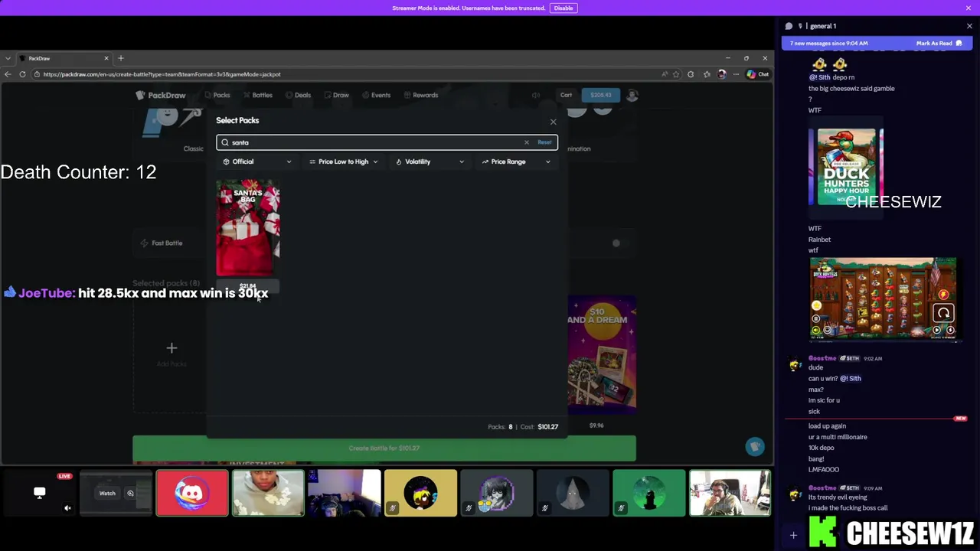Image resolution: width=980 pixels, height=551 pixels.
Task: Click the Add Packs plus tile
Action: point(171,353)
